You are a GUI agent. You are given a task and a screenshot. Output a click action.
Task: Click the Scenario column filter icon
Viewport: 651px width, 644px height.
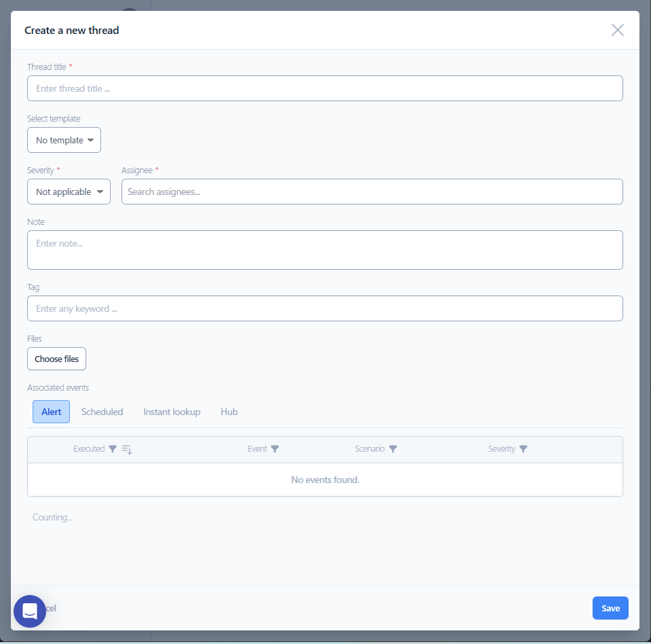(393, 449)
